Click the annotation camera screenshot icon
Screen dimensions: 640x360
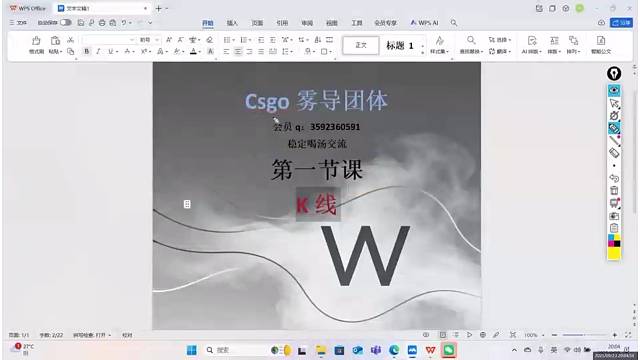click(614, 216)
